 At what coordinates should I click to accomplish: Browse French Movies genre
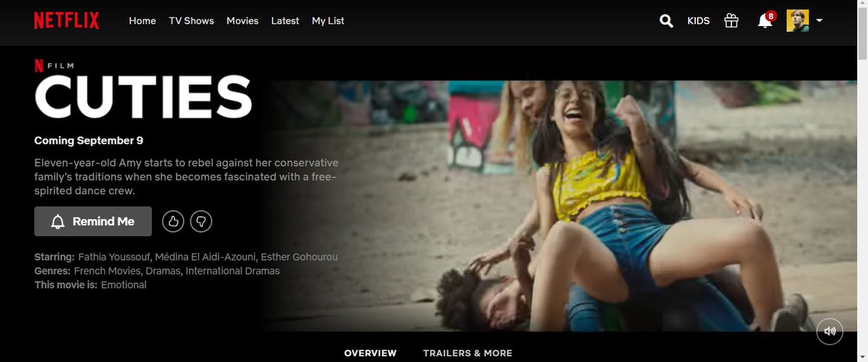pyautogui.click(x=108, y=271)
